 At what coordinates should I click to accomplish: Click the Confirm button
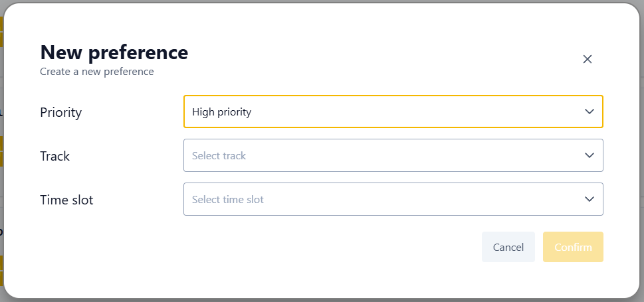[573, 247]
